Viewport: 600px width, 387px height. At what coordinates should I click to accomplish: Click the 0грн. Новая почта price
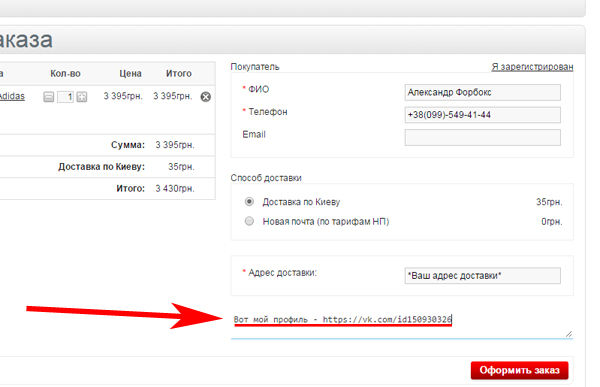[x=552, y=222]
